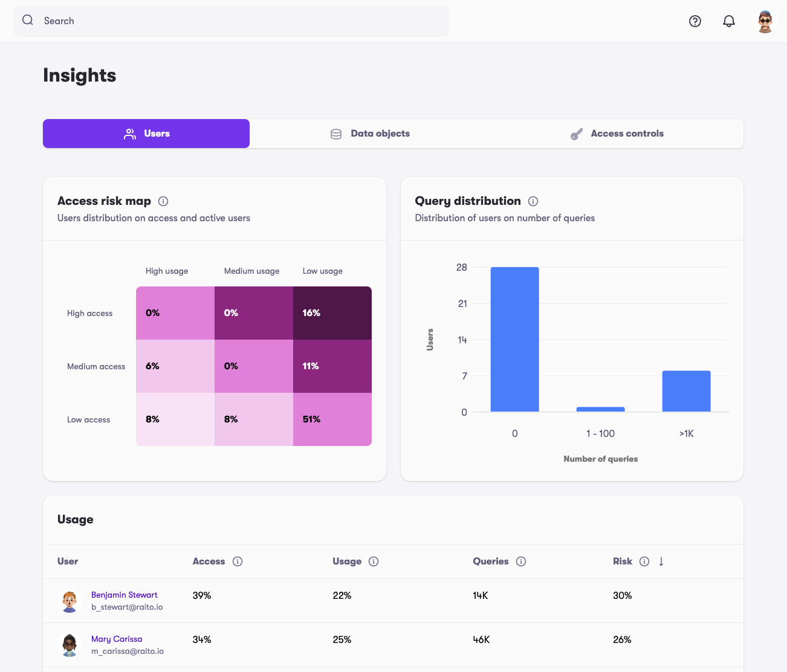Viewport: 787px width, 672px height.
Task: Open the notifications bell
Action: click(x=728, y=21)
